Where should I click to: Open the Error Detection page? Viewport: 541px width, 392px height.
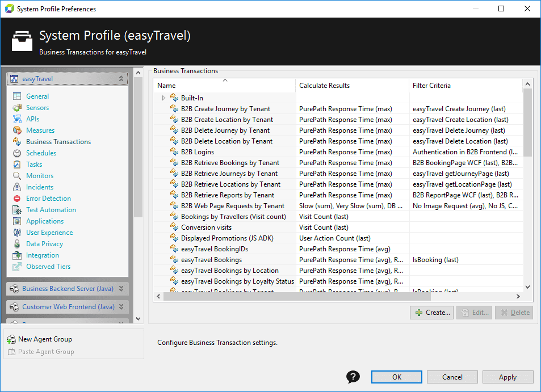(49, 199)
